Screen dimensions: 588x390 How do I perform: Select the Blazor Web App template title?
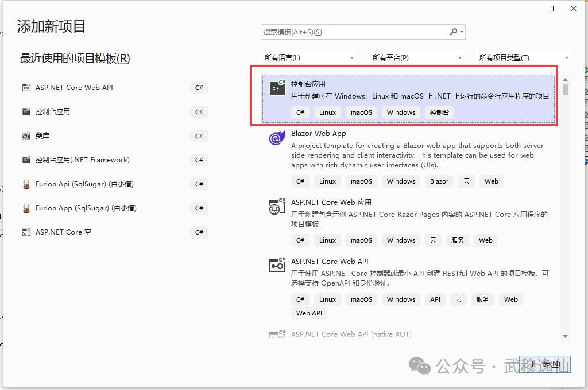click(318, 134)
